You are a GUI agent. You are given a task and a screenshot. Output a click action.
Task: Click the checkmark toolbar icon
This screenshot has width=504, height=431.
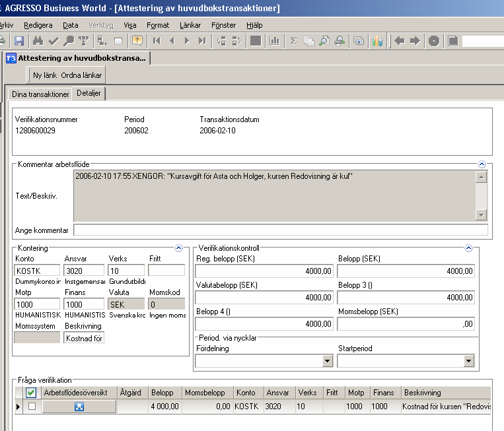click(54, 41)
